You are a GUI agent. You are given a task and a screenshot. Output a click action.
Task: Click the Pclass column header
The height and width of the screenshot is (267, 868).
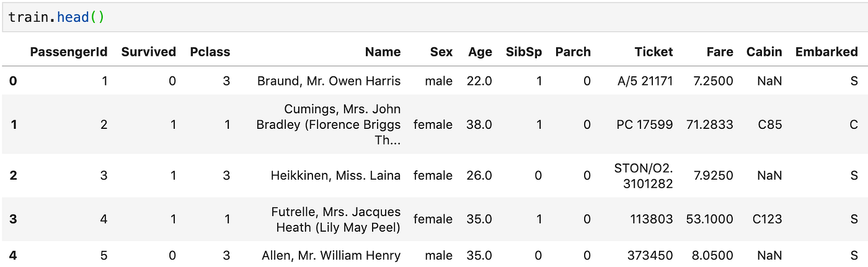210,52
